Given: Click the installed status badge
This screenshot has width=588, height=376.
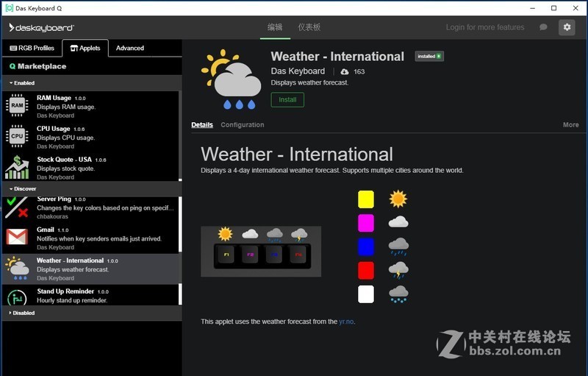Looking at the screenshot, I should point(429,56).
